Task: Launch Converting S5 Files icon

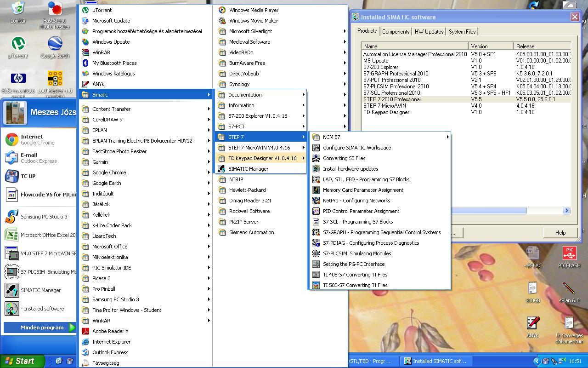Action: click(316, 158)
